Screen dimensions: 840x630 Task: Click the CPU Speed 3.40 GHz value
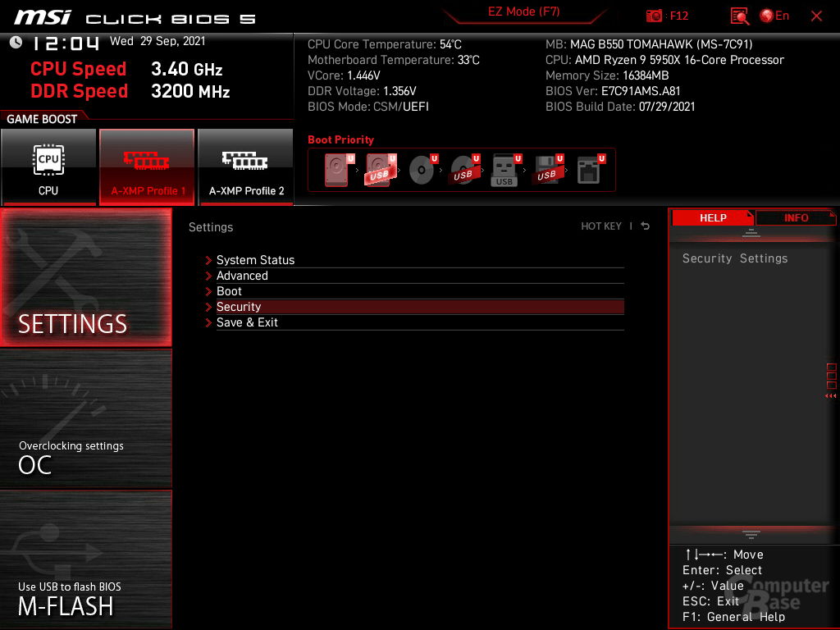186,69
